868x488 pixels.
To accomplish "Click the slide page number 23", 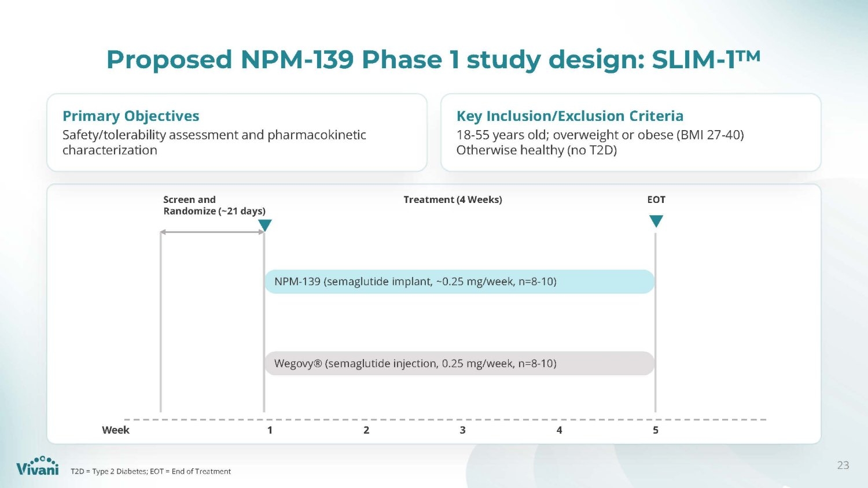I will pyautogui.click(x=843, y=465).
